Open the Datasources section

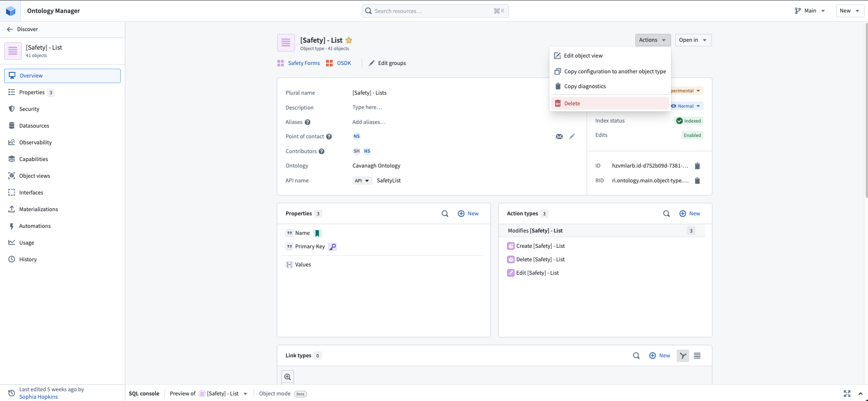pos(62,126)
